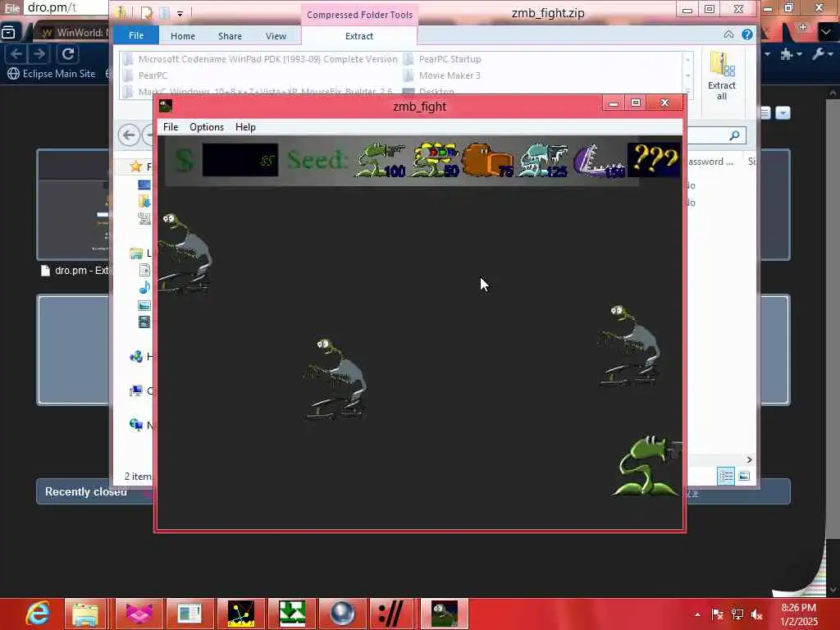Open the browser wrench tools menu
Viewport: 840px width, 630px height.
(x=822, y=53)
